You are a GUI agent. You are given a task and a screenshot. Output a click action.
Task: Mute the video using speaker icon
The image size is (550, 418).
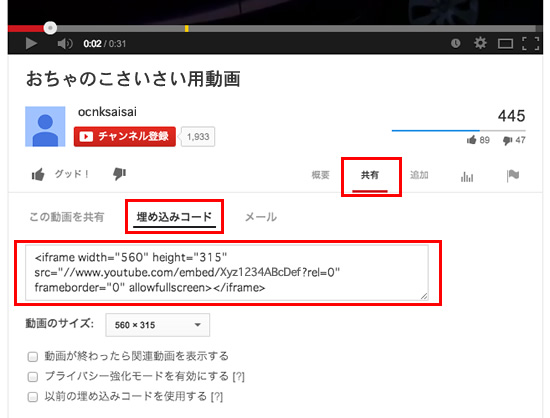65,43
